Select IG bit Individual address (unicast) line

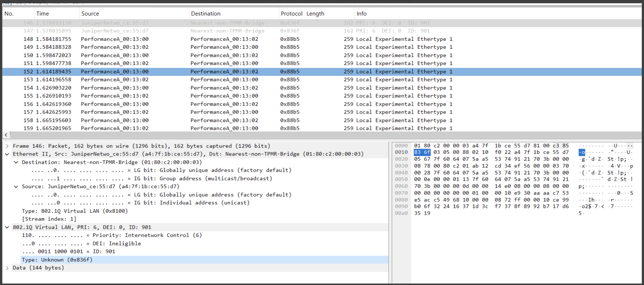(x=141, y=203)
